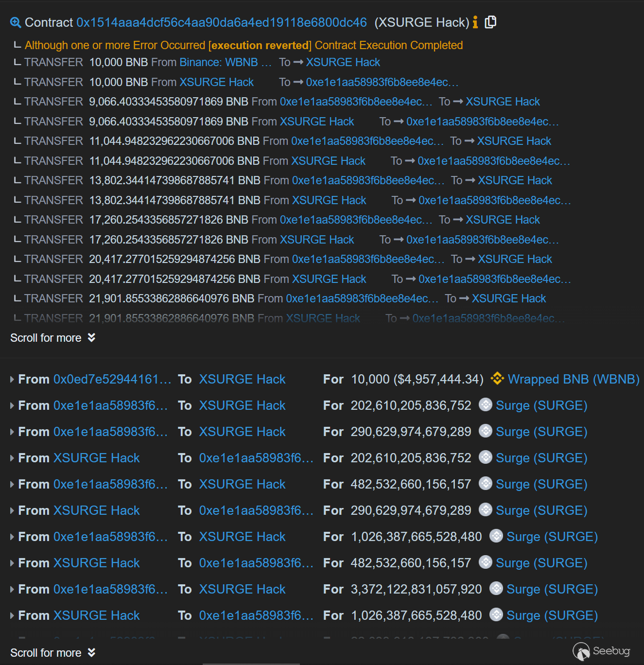
Task: Expand the first 482,532,660,156,157 Surge row
Action: (x=12, y=484)
